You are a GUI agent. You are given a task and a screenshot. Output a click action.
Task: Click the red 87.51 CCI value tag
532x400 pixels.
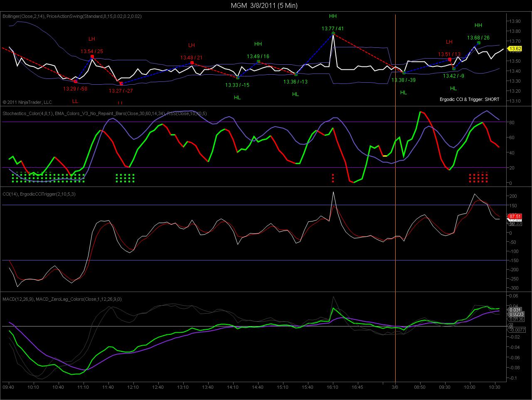click(515, 216)
